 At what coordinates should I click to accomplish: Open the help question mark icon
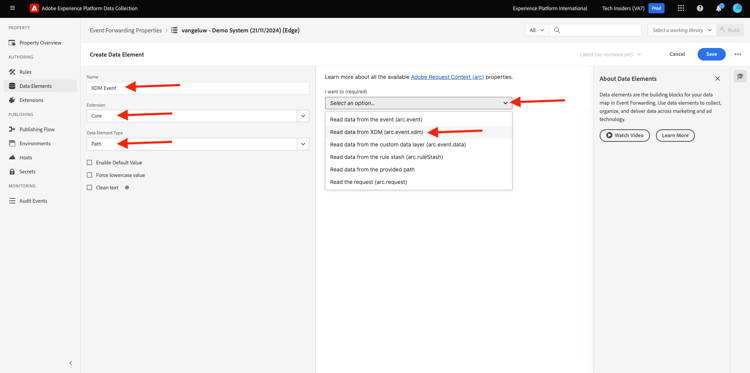pyautogui.click(x=700, y=8)
